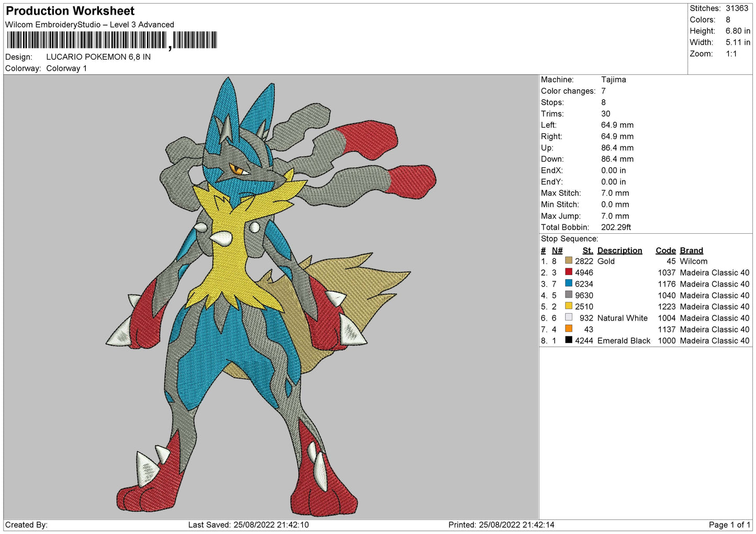Click code '1223' in stop sequence
Image resolution: width=756 pixels, height=534 pixels.
click(x=667, y=307)
